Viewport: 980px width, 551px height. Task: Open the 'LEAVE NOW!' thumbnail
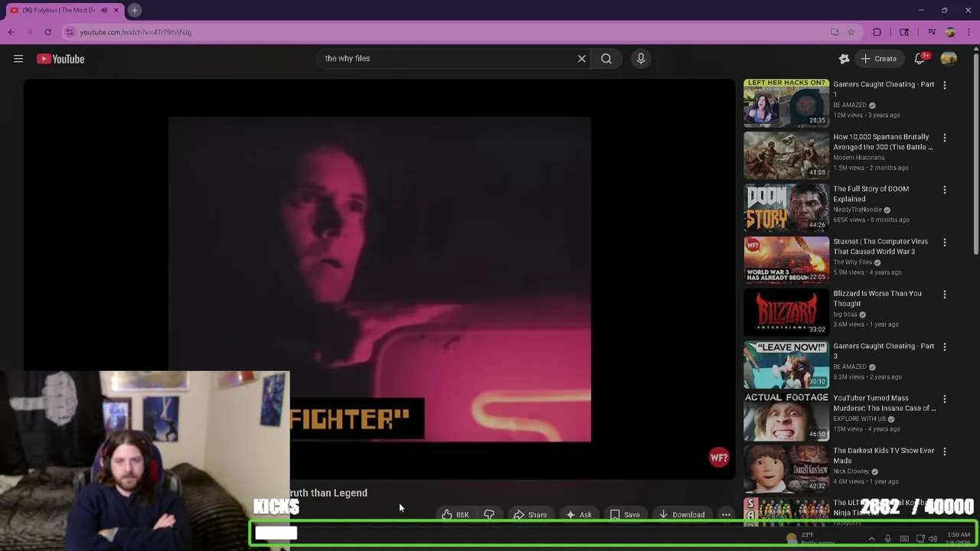click(786, 364)
